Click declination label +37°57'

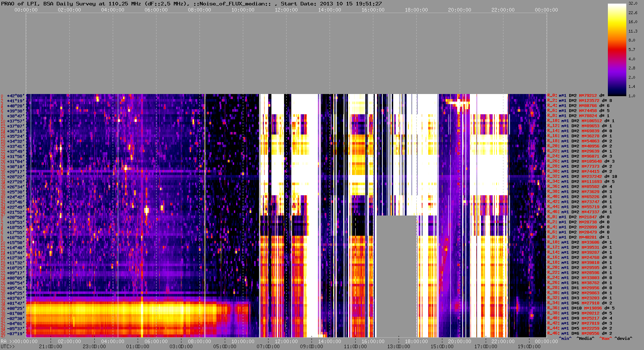(16, 121)
